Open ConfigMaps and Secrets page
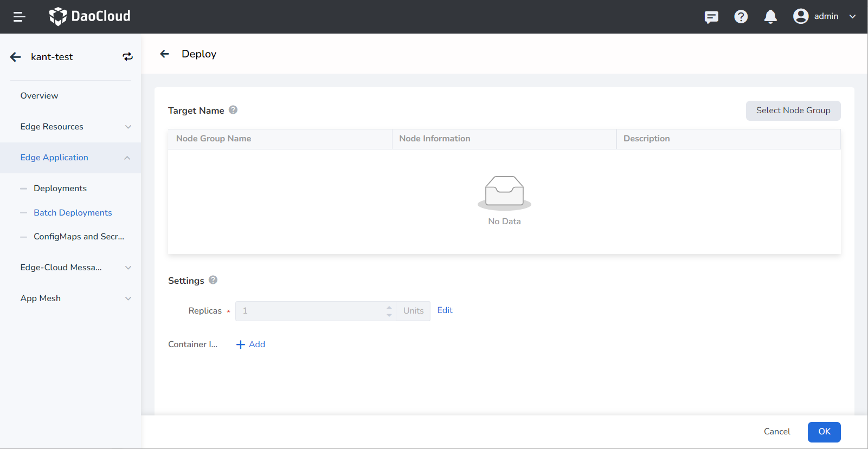The width and height of the screenshot is (868, 449). tap(79, 237)
